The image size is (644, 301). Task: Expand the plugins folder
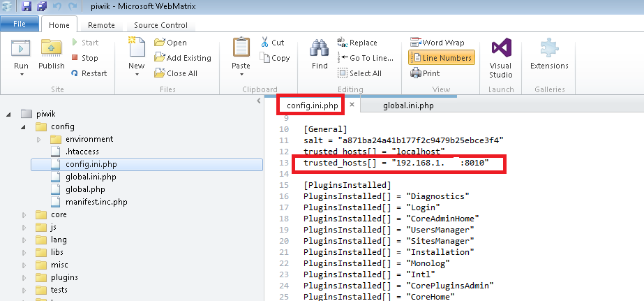pos(24,277)
